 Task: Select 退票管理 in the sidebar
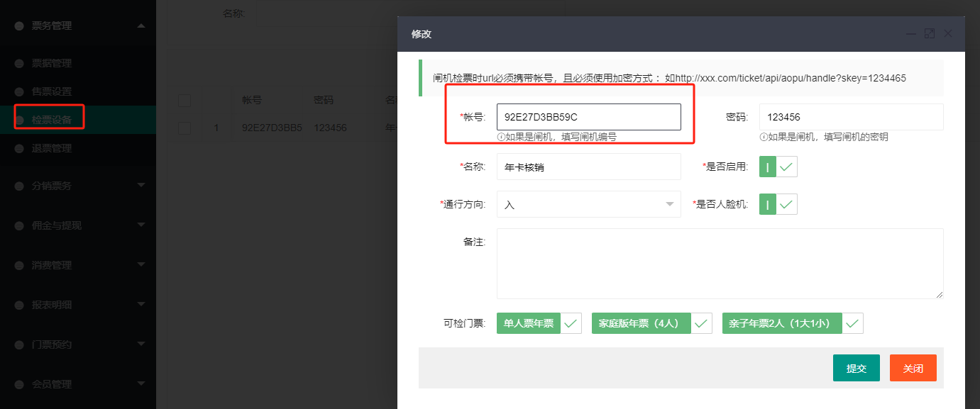[x=48, y=147]
